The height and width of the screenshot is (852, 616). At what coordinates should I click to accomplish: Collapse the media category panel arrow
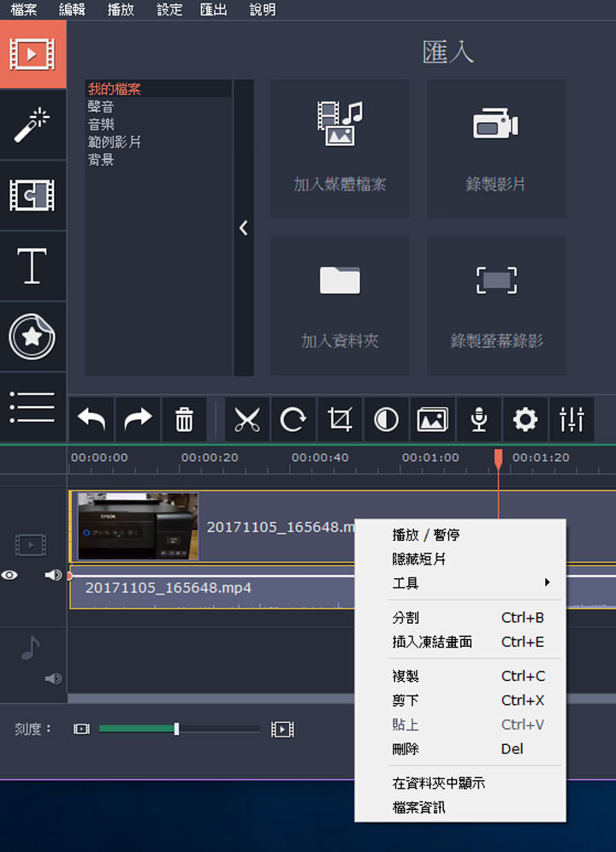click(x=244, y=228)
